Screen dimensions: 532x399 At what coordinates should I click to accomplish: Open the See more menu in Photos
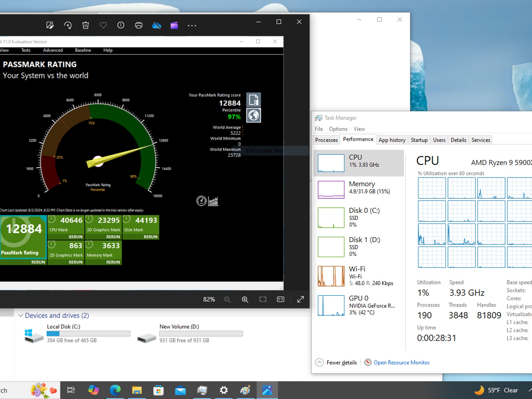click(192, 25)
